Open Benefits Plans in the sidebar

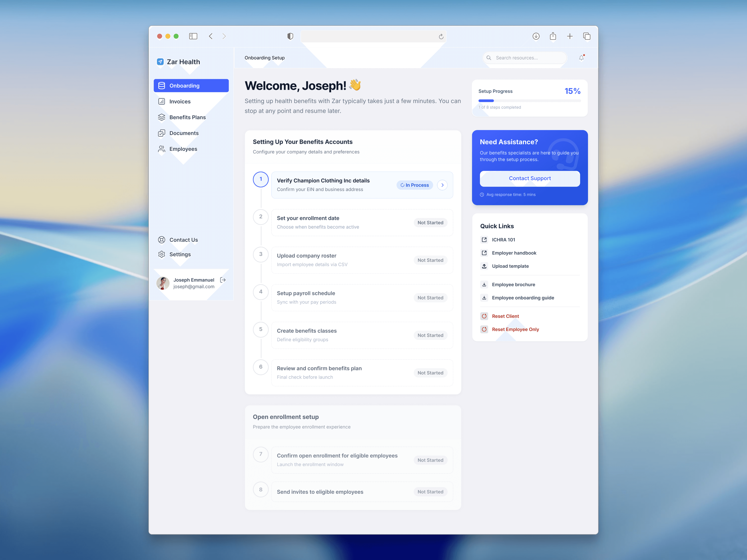(x=187, y=117)
